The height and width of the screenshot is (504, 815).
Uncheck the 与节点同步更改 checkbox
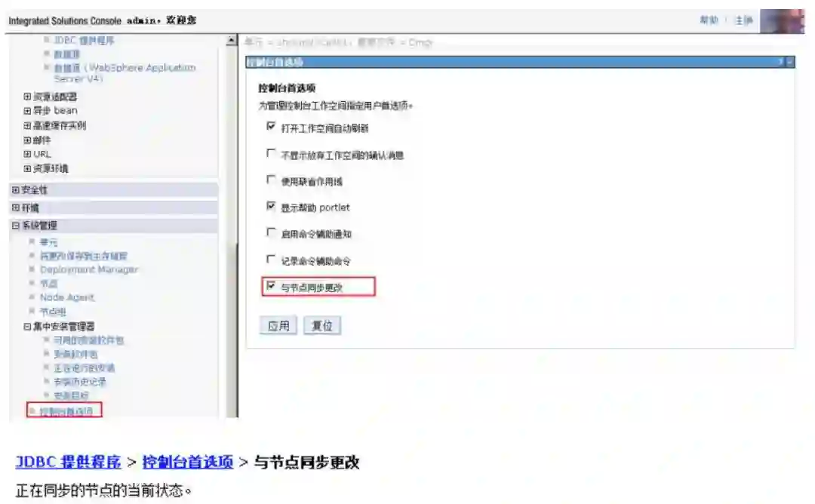(x=271, y=286)
